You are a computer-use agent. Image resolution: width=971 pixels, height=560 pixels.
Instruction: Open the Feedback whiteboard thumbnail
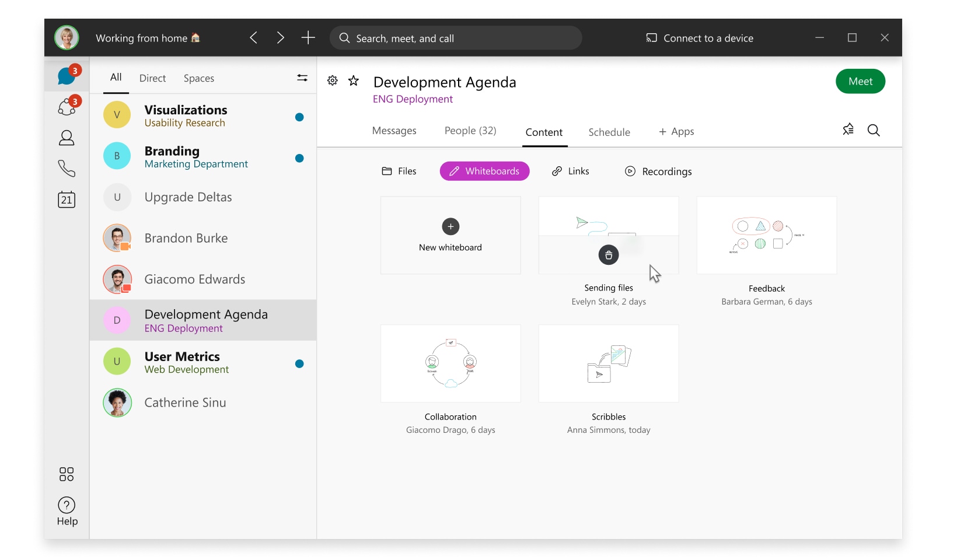pos(766,235)
